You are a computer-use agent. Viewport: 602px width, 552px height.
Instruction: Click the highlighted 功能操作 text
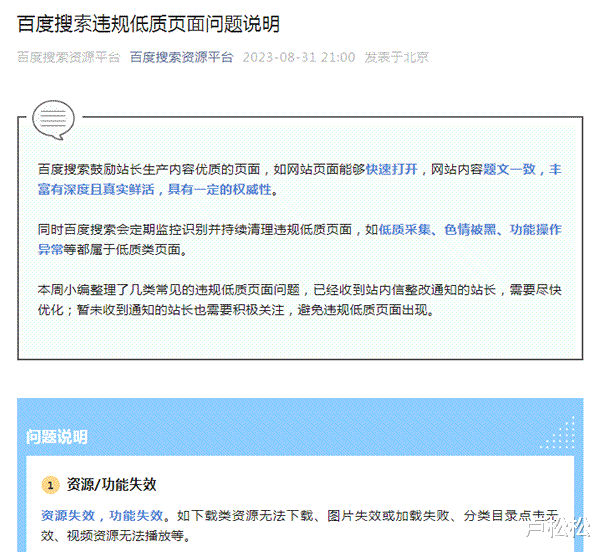click(536, 230)
